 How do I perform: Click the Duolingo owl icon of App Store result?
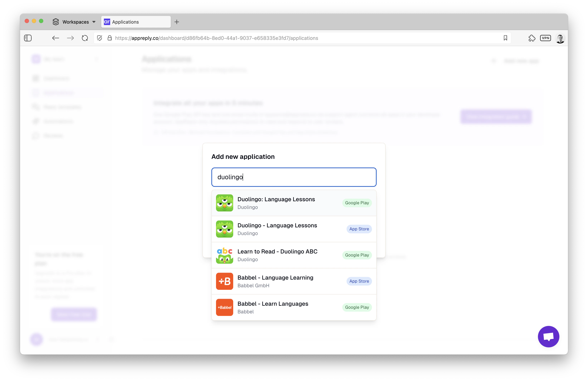pos(224,229)
